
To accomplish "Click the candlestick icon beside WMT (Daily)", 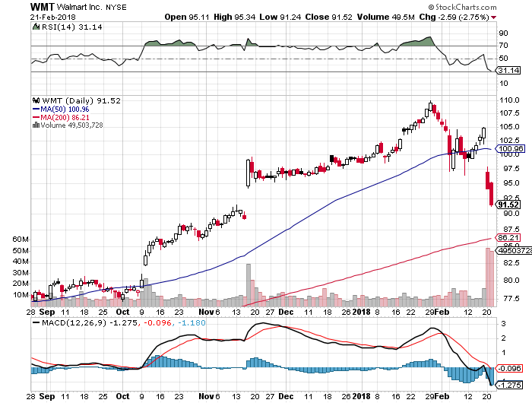I will coord(36,100).
